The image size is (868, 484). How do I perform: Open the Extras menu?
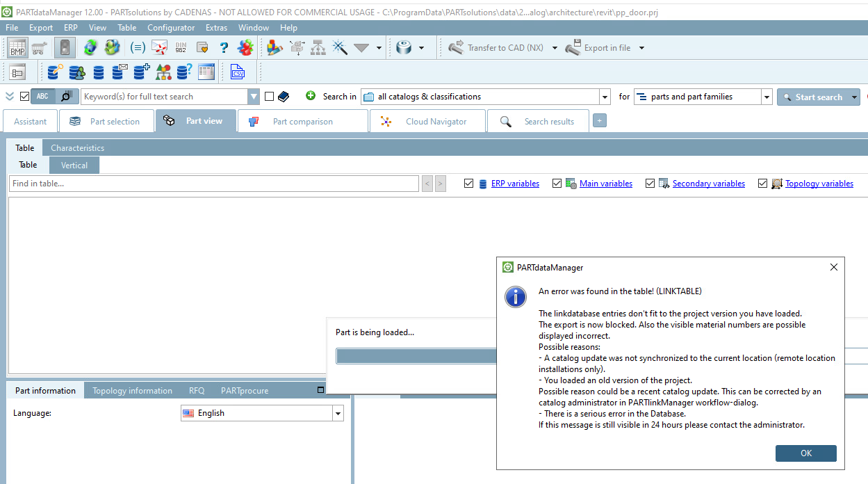[216, 28]
